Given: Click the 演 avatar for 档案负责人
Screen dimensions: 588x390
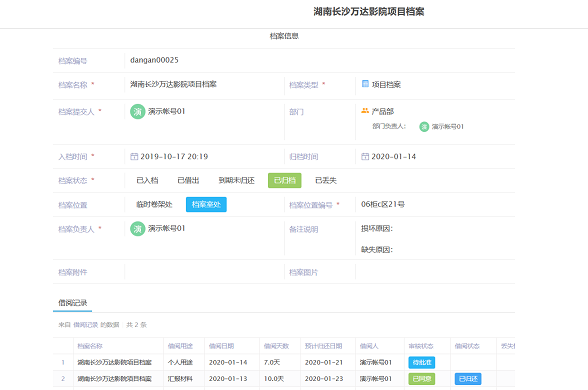Looking at the screenshot, I should 138,228.
